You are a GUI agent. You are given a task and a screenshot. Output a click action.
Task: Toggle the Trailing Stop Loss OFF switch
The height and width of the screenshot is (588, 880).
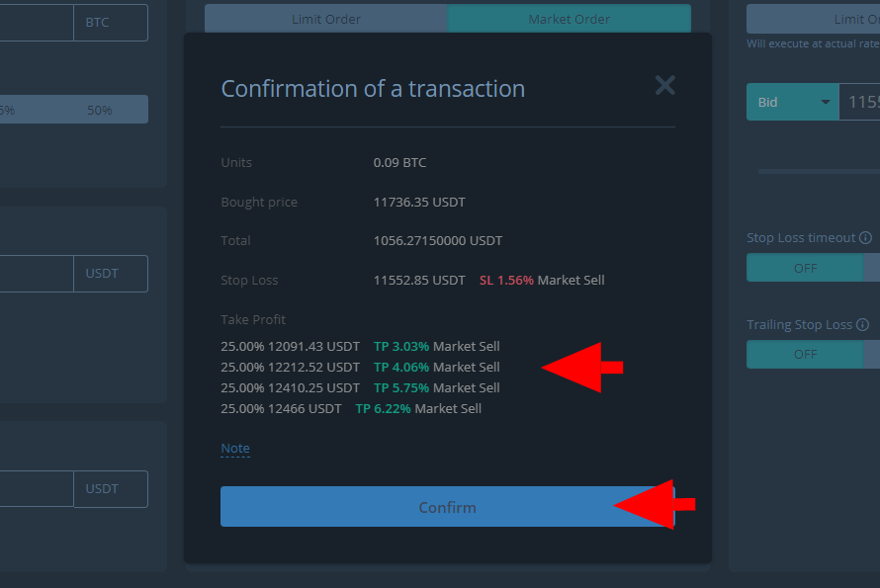(x=805, y=354)
